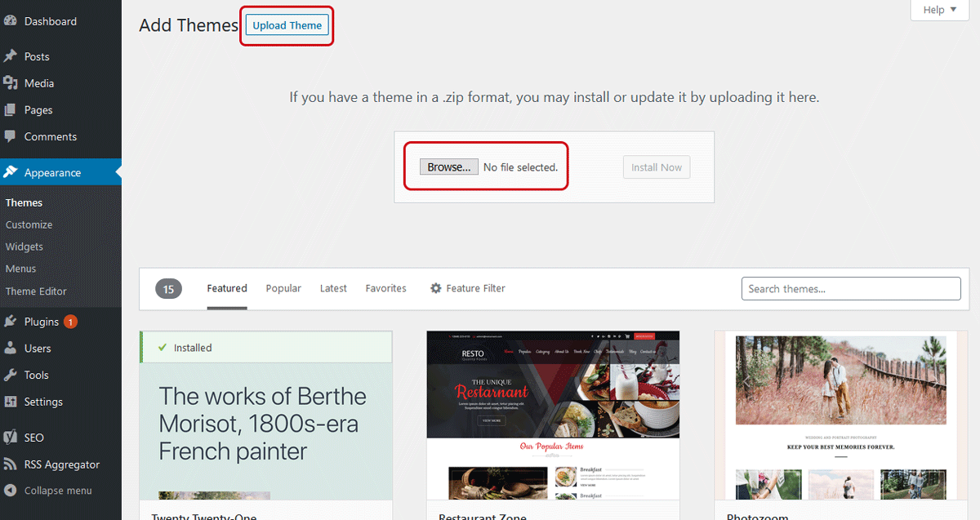Click the Media library icon

11,83
